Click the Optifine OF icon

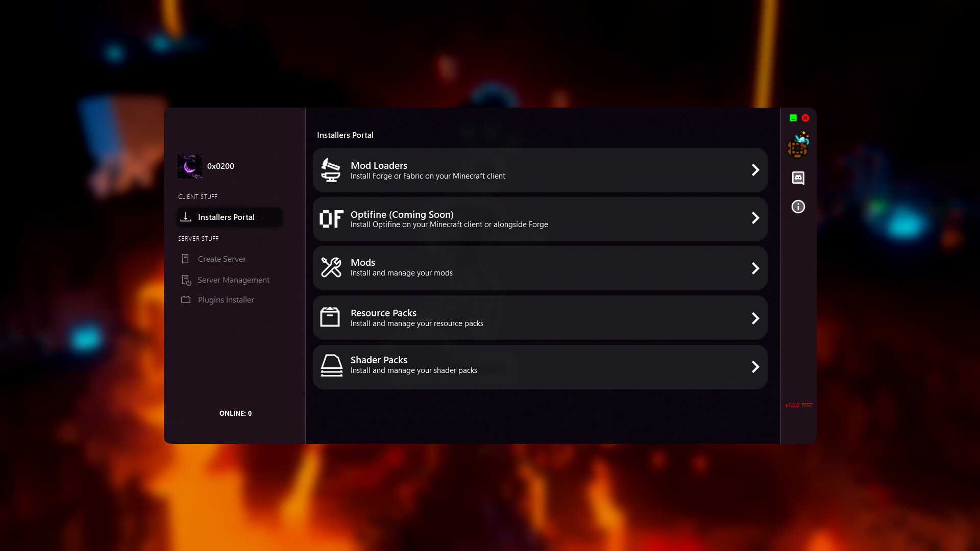[331, 219]
